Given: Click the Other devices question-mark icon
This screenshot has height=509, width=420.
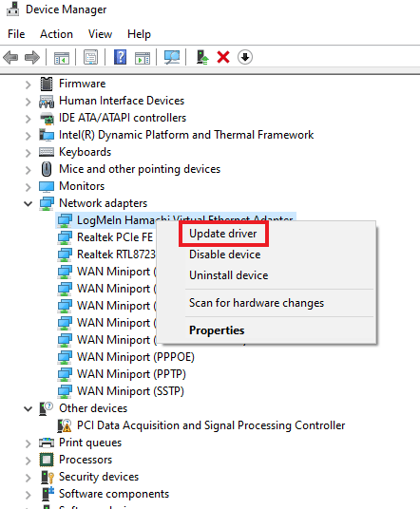Looking at the screenshot, I should point(46,408).
